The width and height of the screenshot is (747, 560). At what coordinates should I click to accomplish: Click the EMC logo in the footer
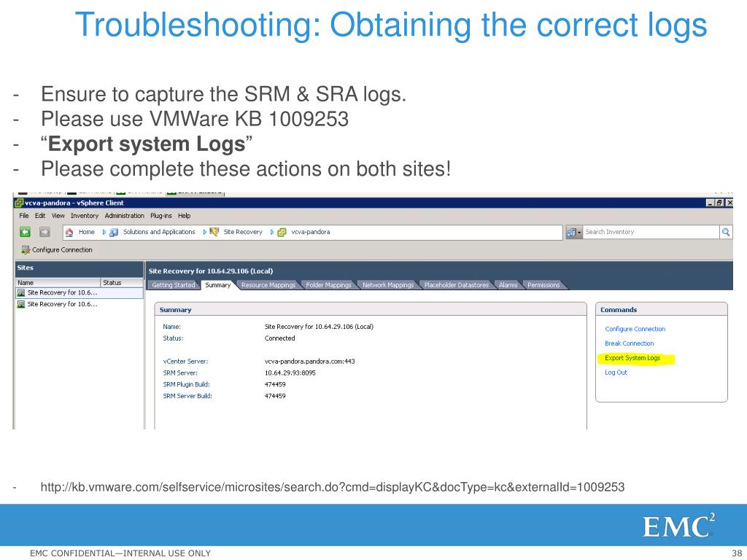678,526
